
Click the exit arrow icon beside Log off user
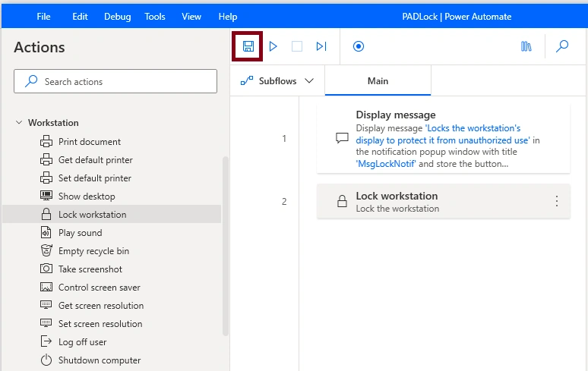46,341
